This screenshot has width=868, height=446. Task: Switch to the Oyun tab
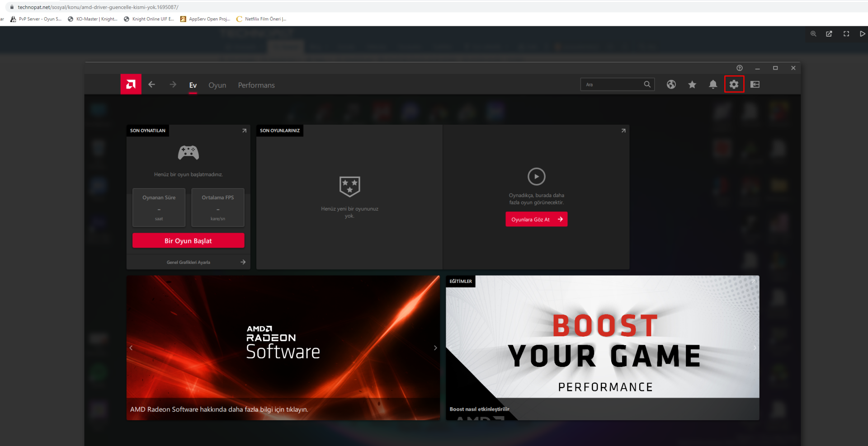[217, 85]
